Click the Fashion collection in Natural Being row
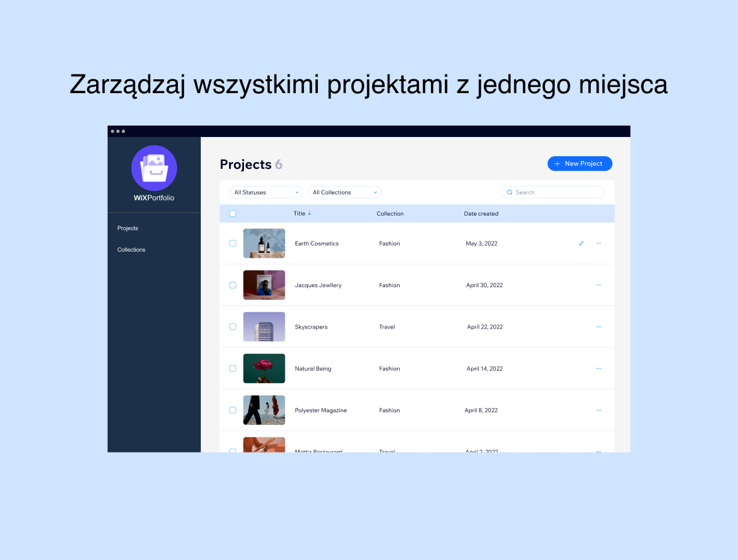The width and height of the screenshot is (738, 560). point(389,368)
